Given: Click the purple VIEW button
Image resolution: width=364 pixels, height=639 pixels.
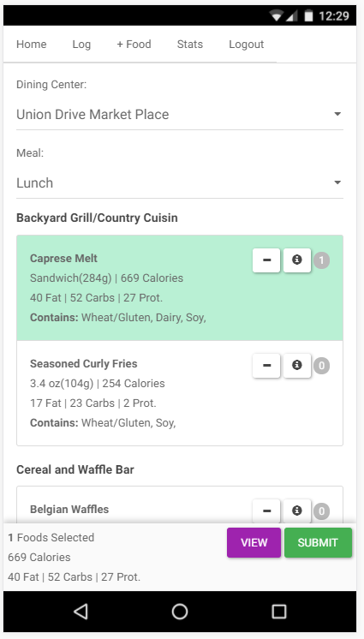Looking at the screenshot, I should click(x=254, y=542).
